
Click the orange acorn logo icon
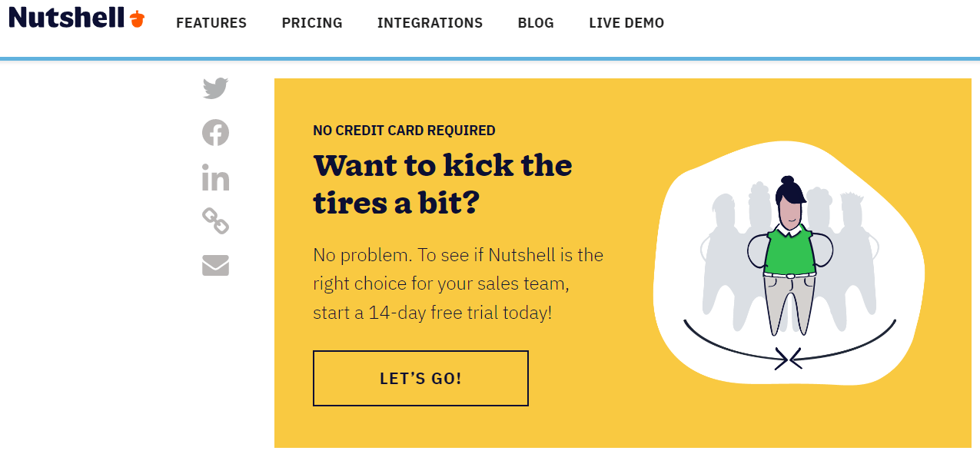point(138,20)
